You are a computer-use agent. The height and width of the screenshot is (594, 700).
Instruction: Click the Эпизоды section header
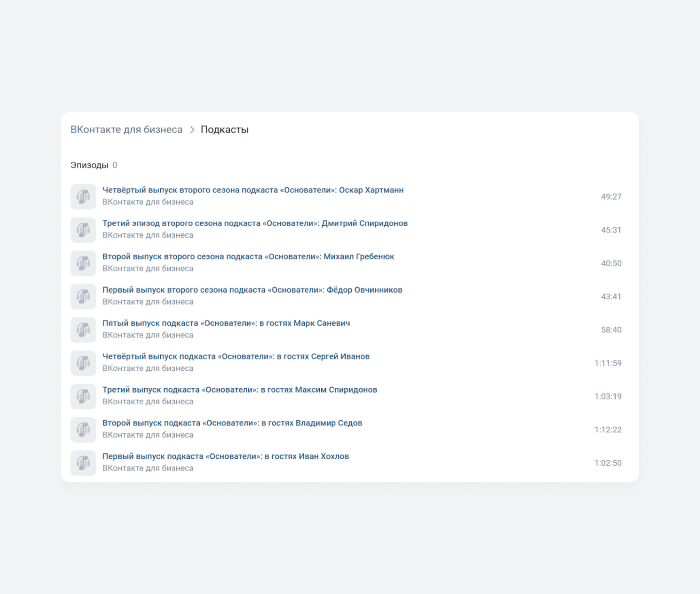point(89,165)
